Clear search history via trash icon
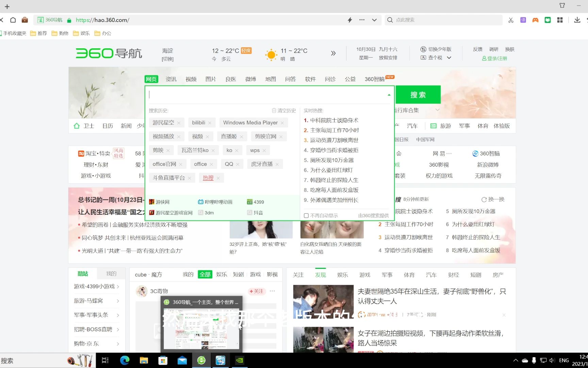Image resolution: width=588 pixels, height=368 pixels. click(x=274, y=110)
